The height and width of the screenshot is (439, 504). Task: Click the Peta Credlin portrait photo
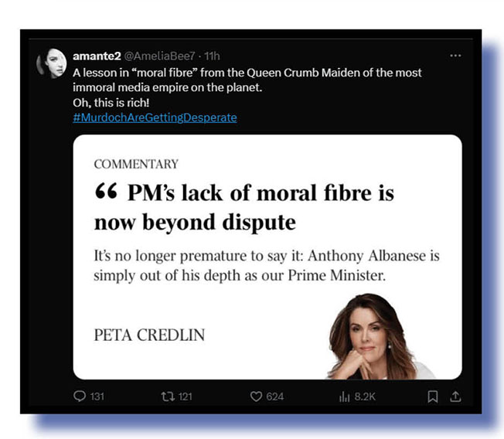coord(380,336)
